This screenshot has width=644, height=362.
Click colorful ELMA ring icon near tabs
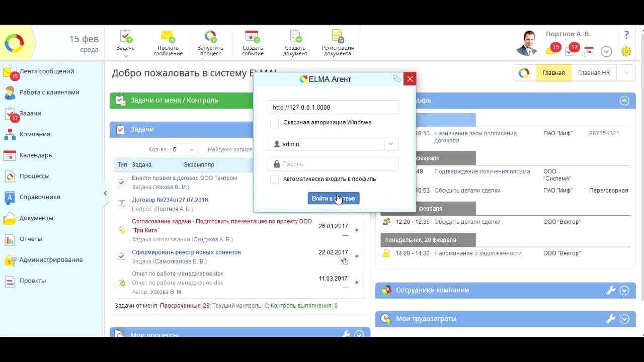(x=524, y=73)
